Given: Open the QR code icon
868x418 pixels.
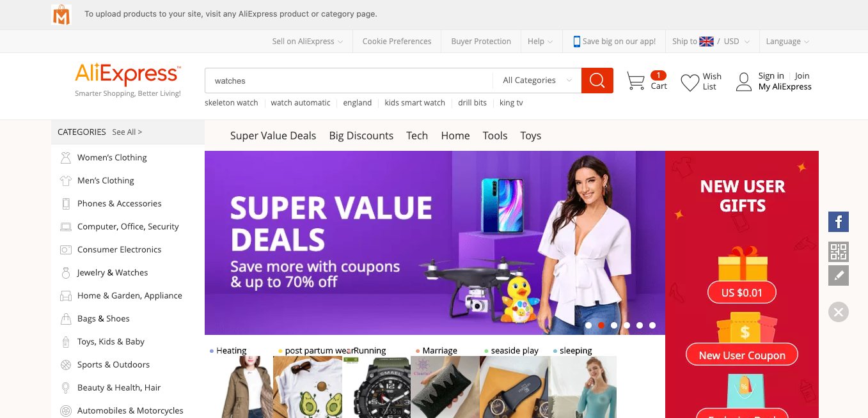Looking at the screenshot, I should click(x=839, y=252).
